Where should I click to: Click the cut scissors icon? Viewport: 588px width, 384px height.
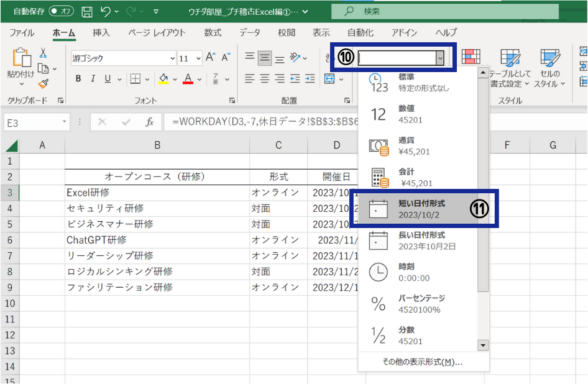point(44,53)
